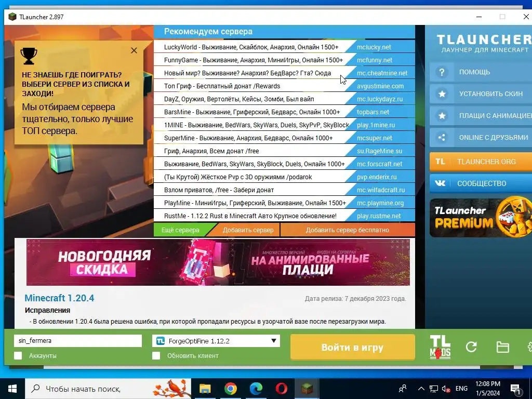Select the SuperMine server row

(x=284, y=138)
